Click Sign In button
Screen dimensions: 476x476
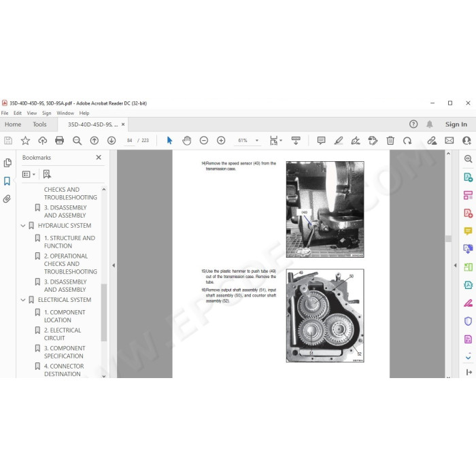(x=456, y=124)
